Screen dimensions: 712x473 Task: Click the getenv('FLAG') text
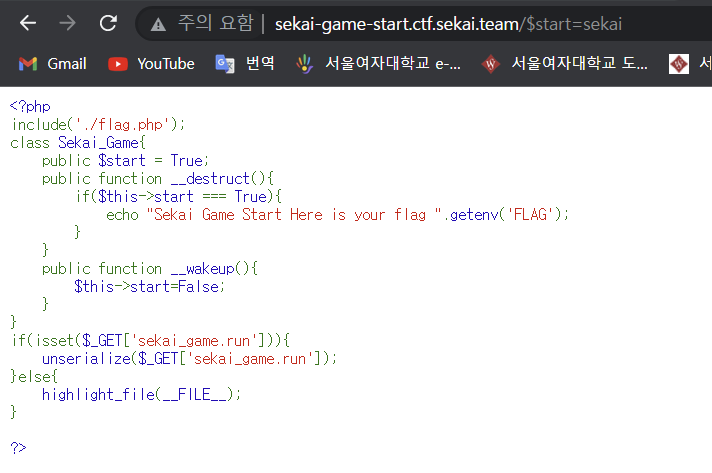pyautogui.click(x=505, y=214)
